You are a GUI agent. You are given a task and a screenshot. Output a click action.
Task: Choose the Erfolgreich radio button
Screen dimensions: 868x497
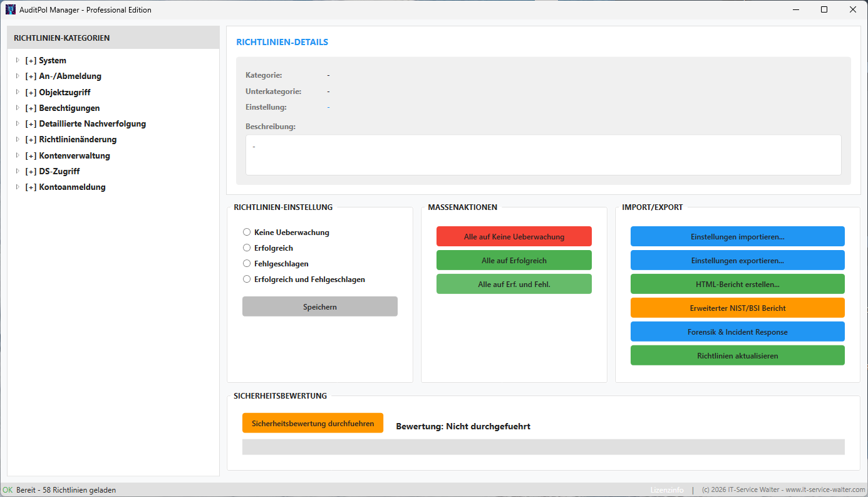[247, 248]
